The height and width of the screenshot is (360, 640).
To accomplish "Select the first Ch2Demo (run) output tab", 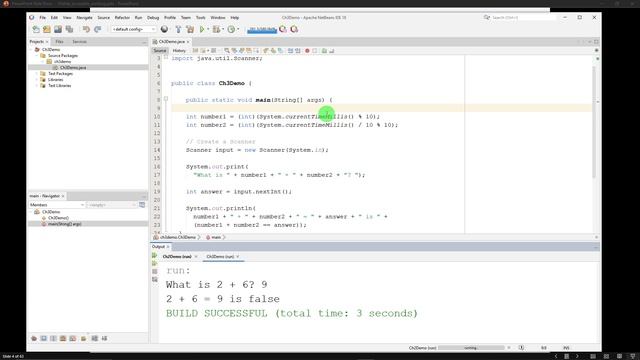I will [x=177, y=256].
